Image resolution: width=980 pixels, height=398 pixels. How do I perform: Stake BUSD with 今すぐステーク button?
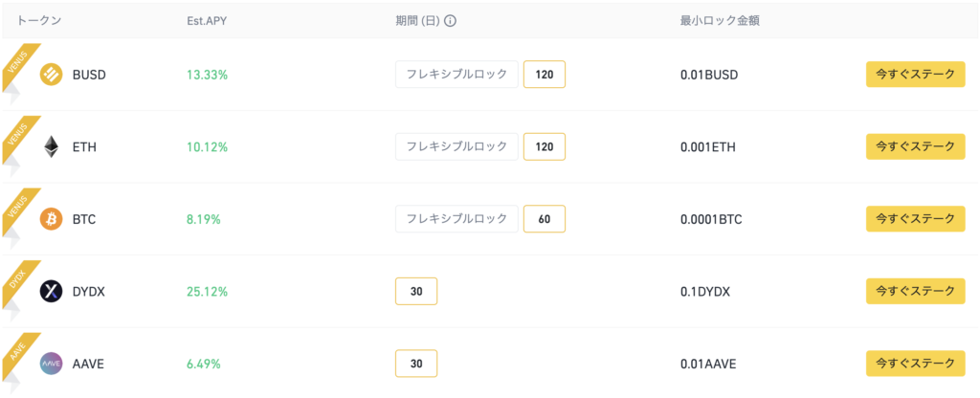click(x=916, y=75)
